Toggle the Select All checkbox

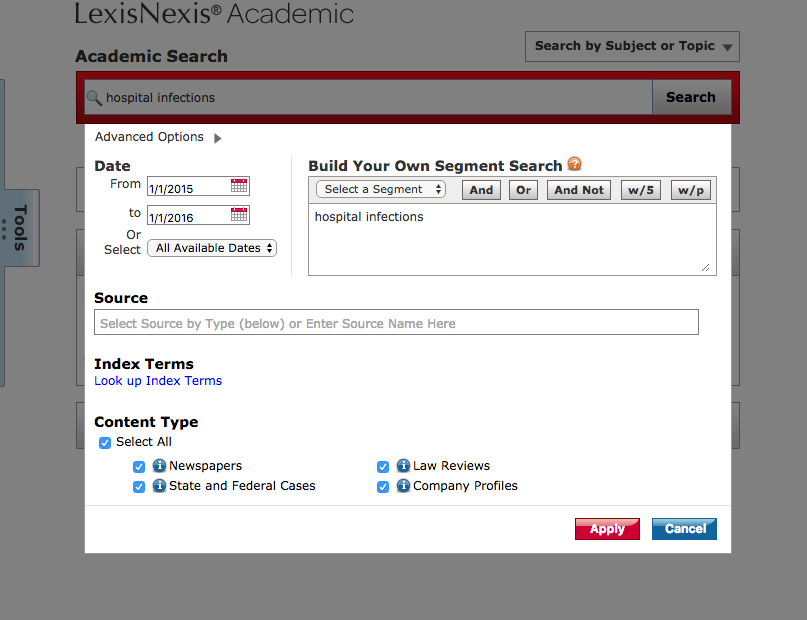[x=105, y=443]
